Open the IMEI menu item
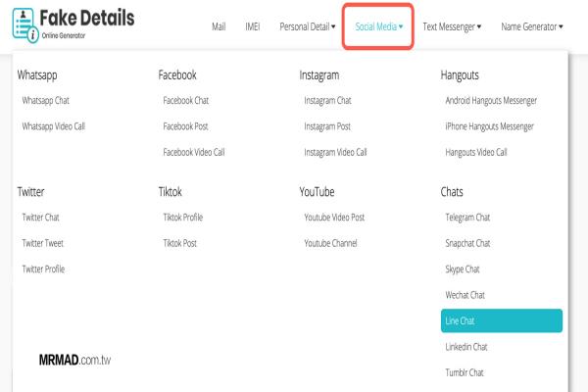Viewport: 588px width, 392px height. 253,26
